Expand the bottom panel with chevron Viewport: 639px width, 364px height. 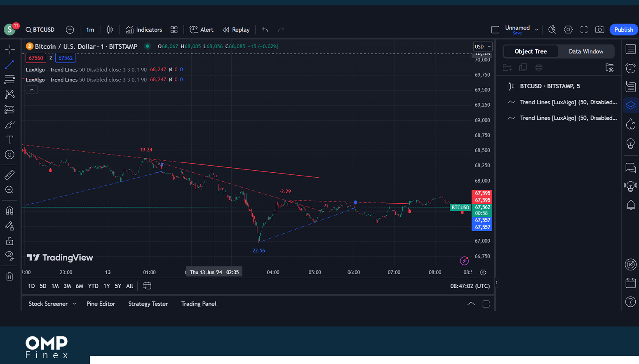[x=471, y=304]
